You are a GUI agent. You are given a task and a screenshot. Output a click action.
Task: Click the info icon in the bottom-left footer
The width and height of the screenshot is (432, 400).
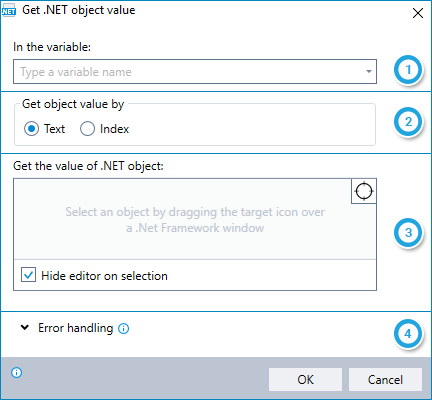point(17,372)
